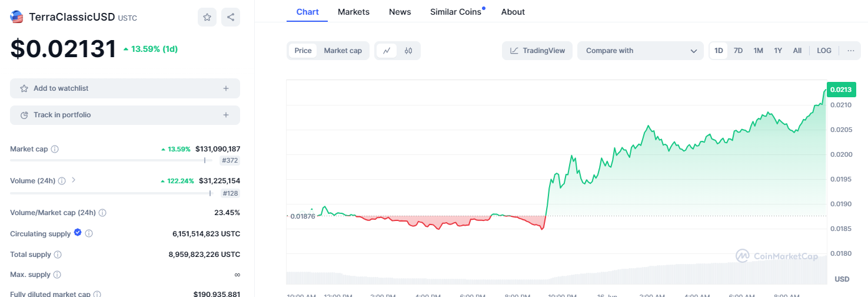Click the Total supply info icon
The width and height of the screenshot is (868, 297).
pos(58,255)
